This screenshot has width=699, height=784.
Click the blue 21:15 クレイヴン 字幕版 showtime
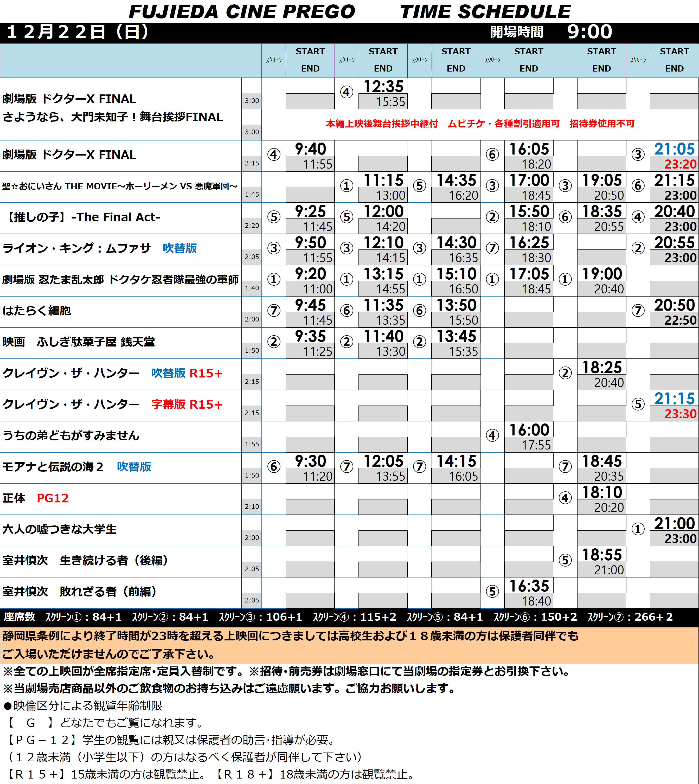(675, 399)
